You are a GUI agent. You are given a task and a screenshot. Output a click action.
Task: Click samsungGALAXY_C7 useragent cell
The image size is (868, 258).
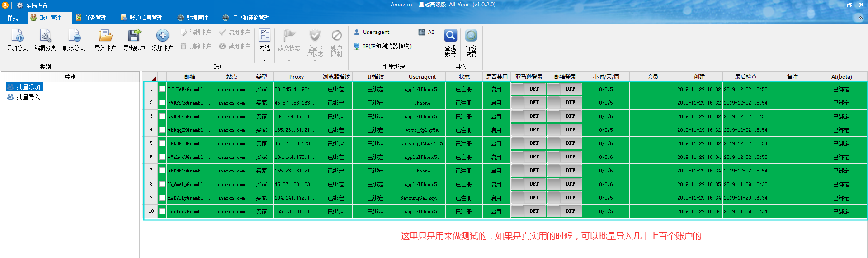422,143
